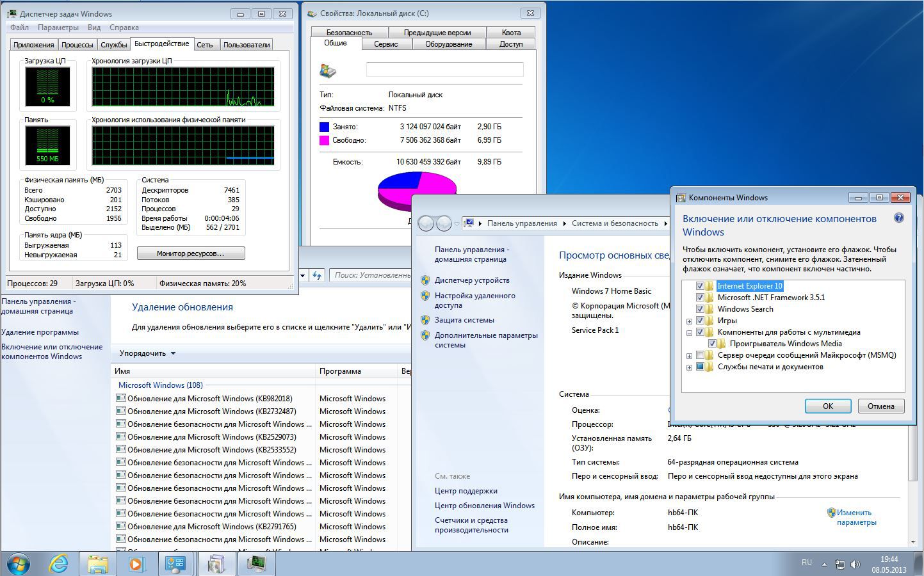Switch to Службы tab in Task Manager

[114, 45]
